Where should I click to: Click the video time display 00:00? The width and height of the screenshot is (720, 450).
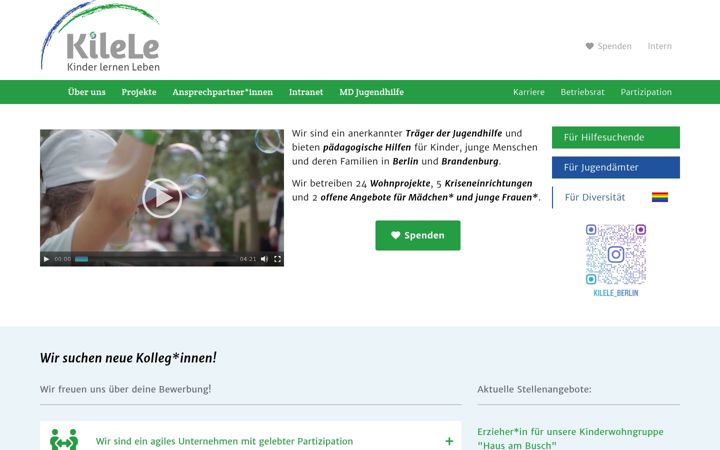(62, 259)
